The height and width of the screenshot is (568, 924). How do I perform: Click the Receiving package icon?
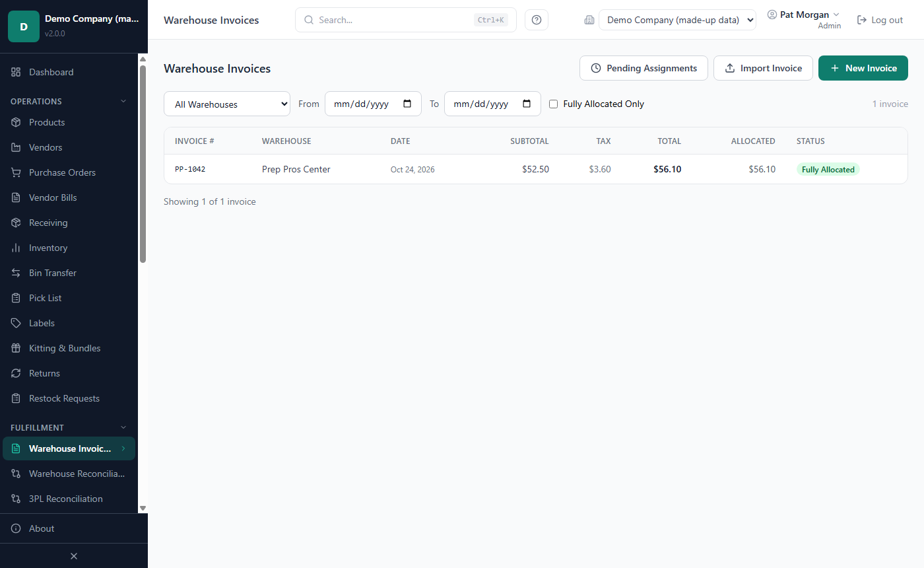pyautogui.click(x=16, y=223)
